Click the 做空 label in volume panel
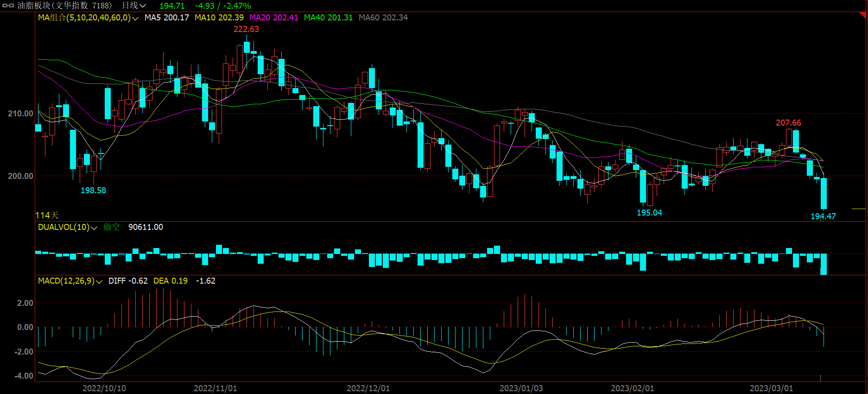The width and height of the screenshot is (868, 394). [x=112, y=227]
